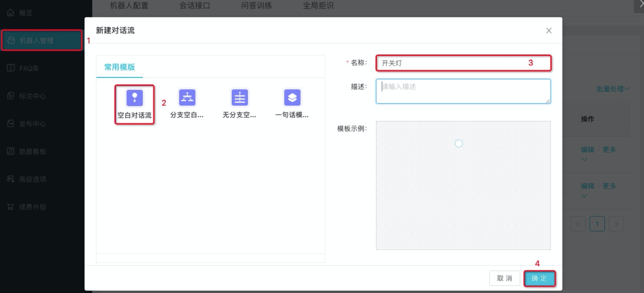644x293 pixels.
Task: Confirm with the 确定 button
Action: pos(539,278)
